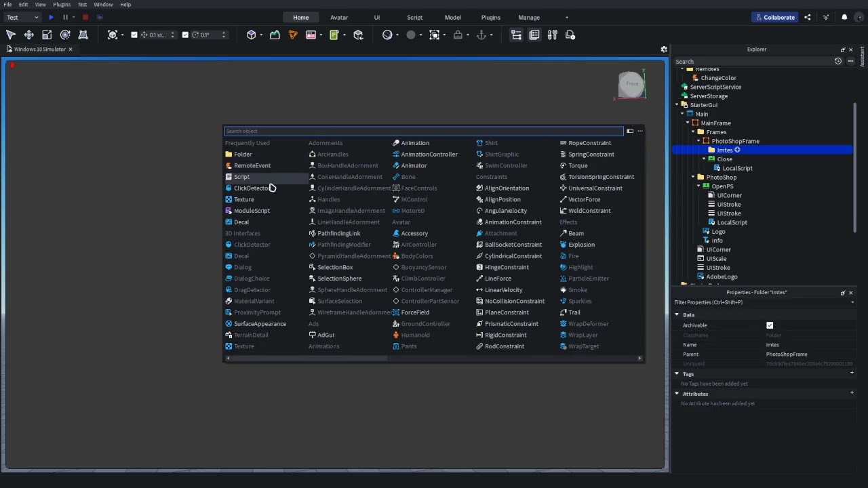Image resolution: width=868 pixels, height=488 pixels.
Task: Click the share icon beside Collaborate
Action: [807, 17]
